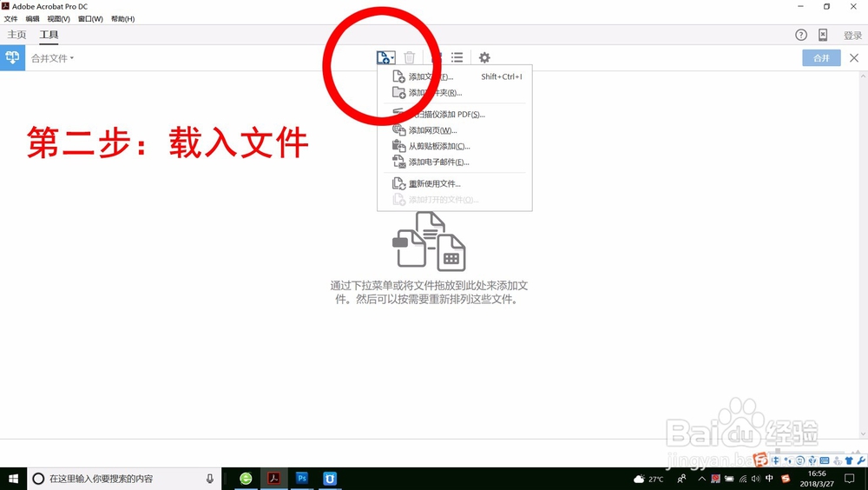Select add PDF from scanner option
This screenshot has width=868, height=490.
[455, 114]
